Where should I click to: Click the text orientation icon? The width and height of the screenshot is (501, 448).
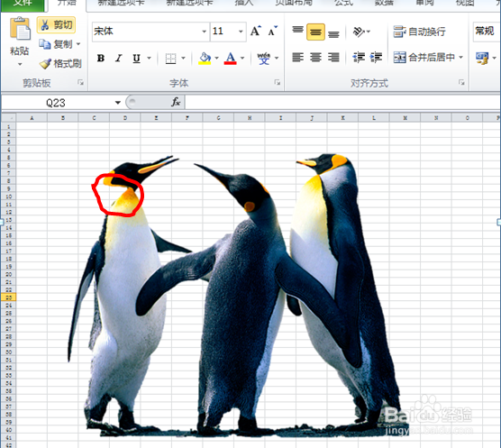pos(359,32)
